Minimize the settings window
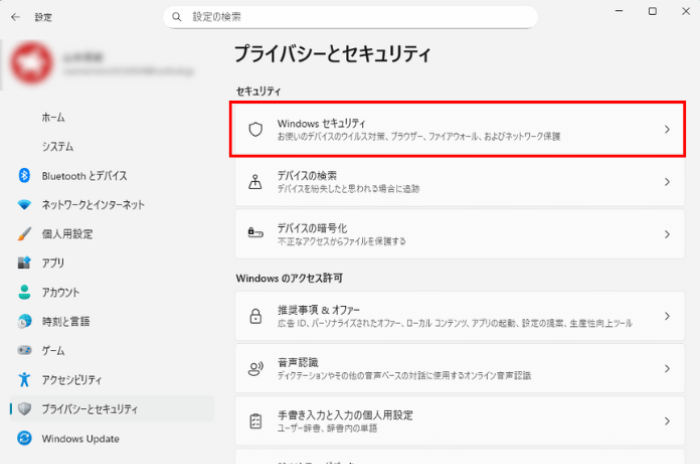 coord(619,11)
